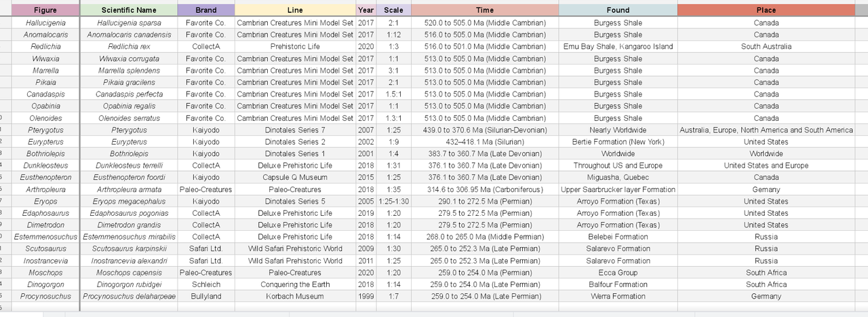The height and width of the screenshot is (317, 868).
Task: Click the Dinotales Series 5 cell
Action: [295, 201]
